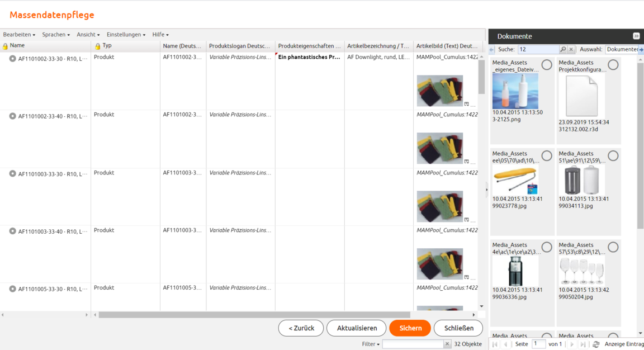Open the Bearbeiten menu
The image size is (644, 350).
point(19,35)
